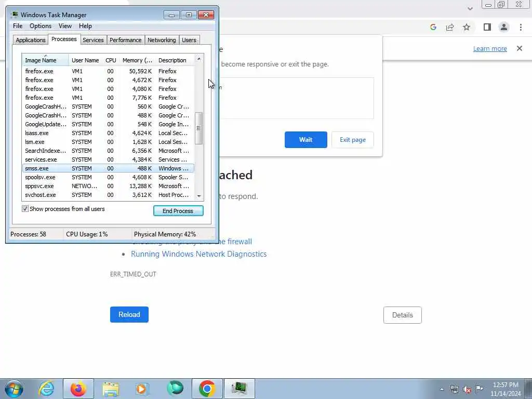
Task: Bookmark this page with the star icon
Action: 467,27
